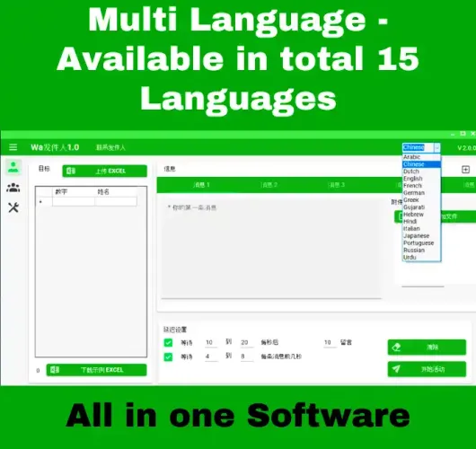Switch to the message 1 tab

coord(201,185)
